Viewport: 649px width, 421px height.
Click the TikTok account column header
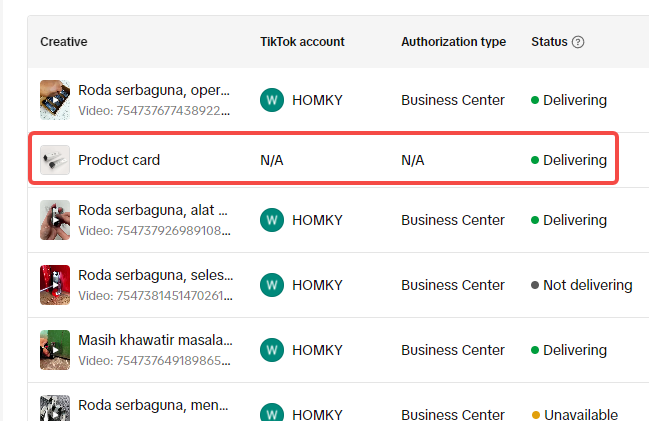pos(302,42)
